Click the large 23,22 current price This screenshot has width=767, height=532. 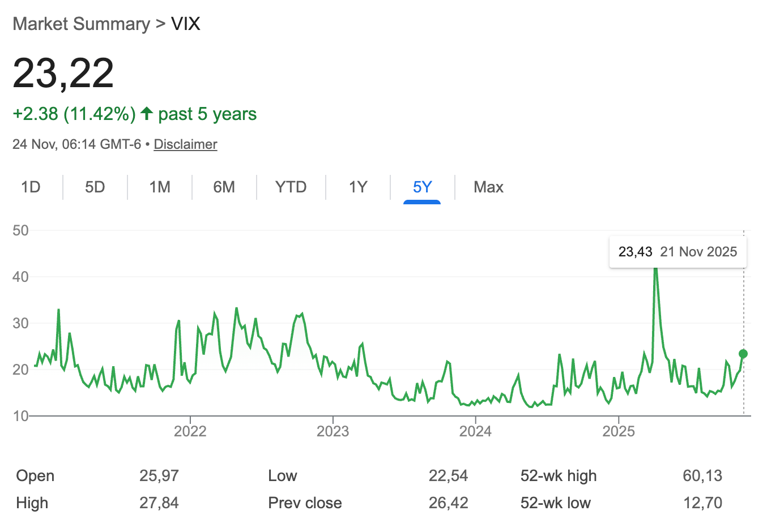[63, 74]
